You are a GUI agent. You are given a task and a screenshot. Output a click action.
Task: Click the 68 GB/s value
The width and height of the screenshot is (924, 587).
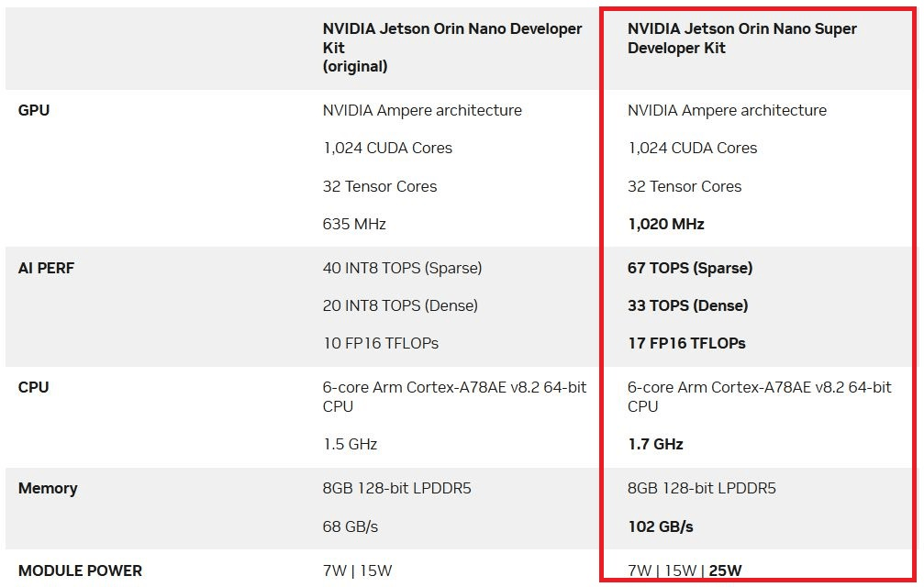pos(350,526)
